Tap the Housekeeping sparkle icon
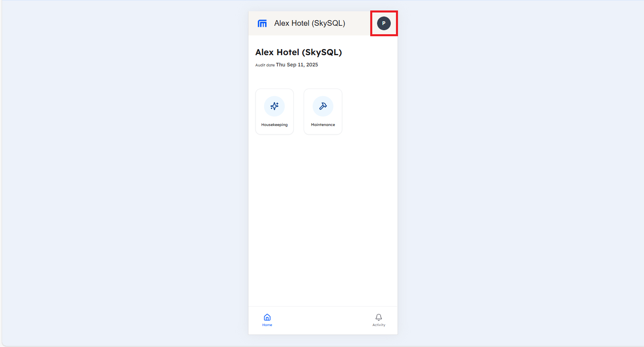 tap(275, 106)
